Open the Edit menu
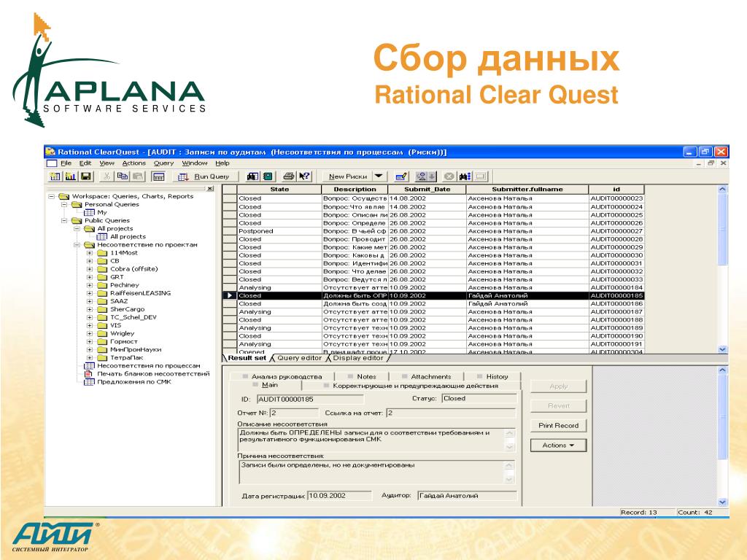 (85, 163)
